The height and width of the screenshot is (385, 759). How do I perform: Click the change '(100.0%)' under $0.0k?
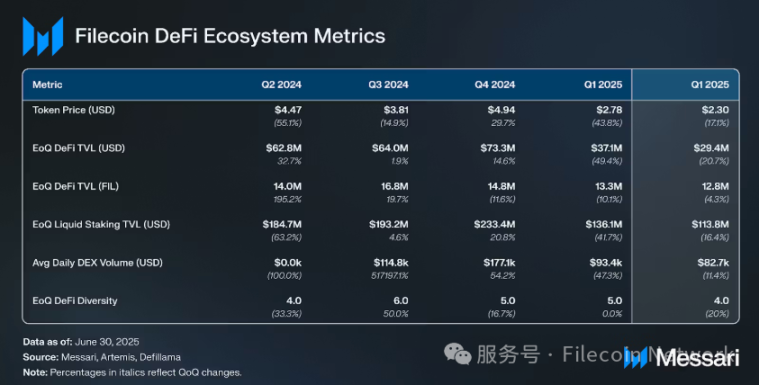click(284, 276)
